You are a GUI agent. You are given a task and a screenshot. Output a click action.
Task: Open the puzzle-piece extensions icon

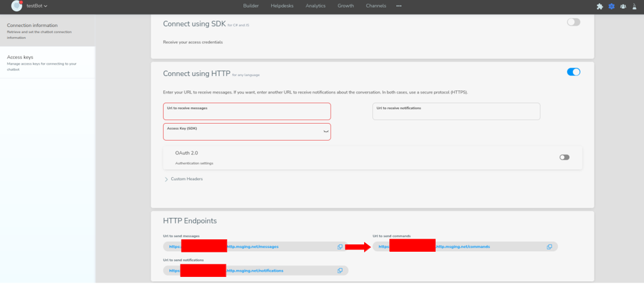click(x=599, y=6)
